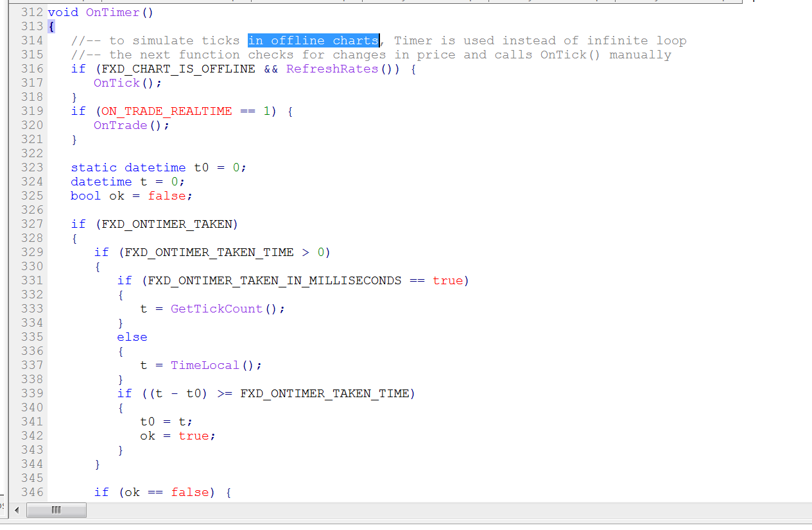
Task: Click FXD_ONTIMER_TAKEN_IN_MILLISECONDS identifier
Action: click(275, 280)
